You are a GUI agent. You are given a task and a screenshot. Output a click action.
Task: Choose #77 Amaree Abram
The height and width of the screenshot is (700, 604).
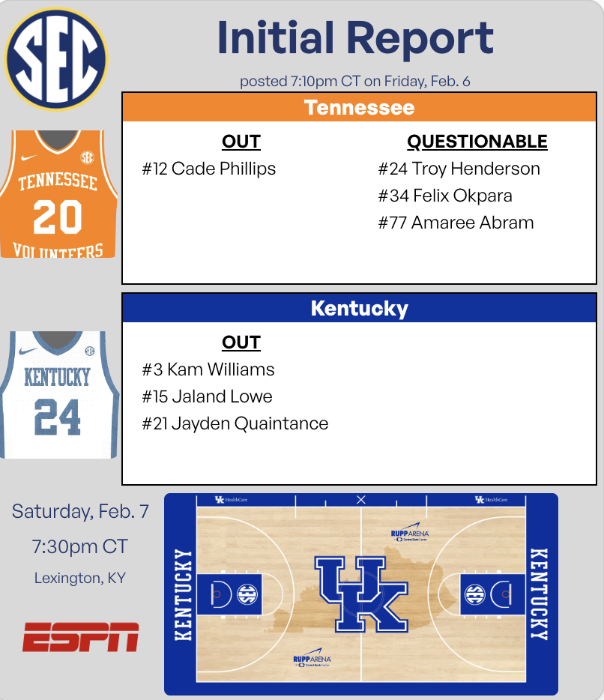pos(456,223)
